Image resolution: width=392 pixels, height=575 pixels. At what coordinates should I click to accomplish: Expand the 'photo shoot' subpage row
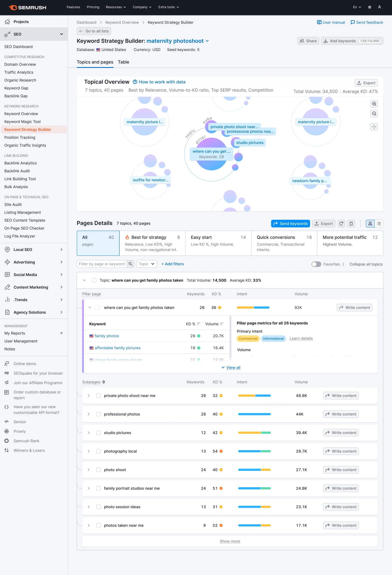pyautogui.click(x=89, y=470)
